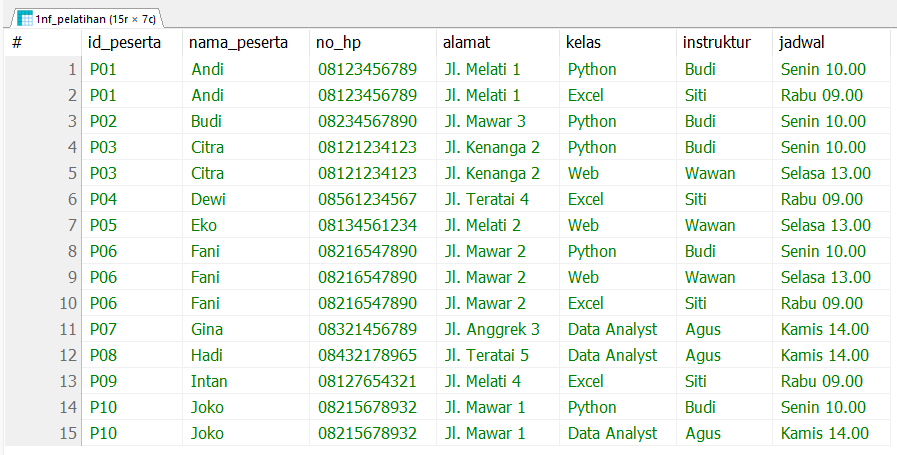Click the alamat column header
Viewport: 897px width, 455px height.
click(x=498, y=42)
